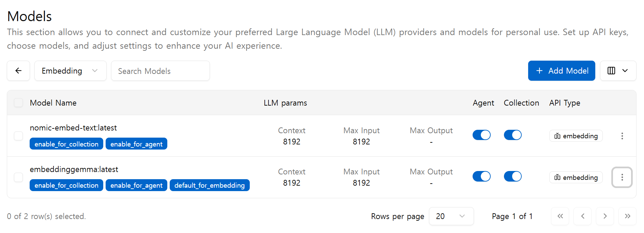Click the back arrow button
The width and height of the screenshot is (644, 233).
[x=18, y=71]
